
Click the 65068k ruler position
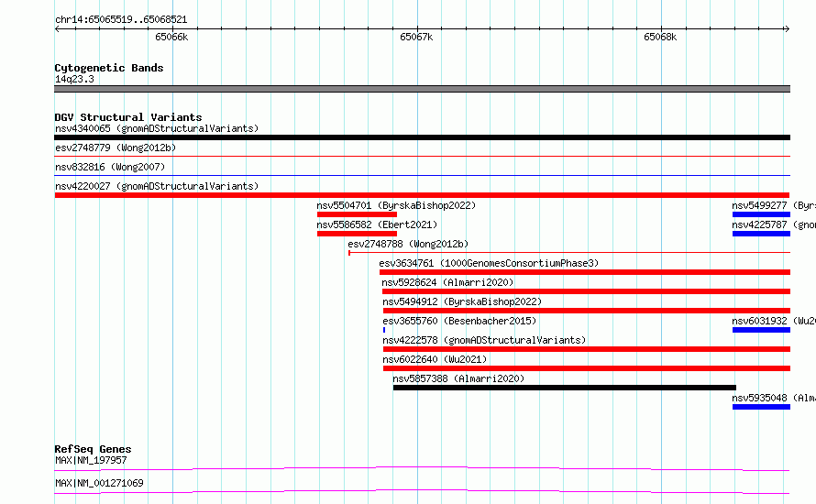660,37
